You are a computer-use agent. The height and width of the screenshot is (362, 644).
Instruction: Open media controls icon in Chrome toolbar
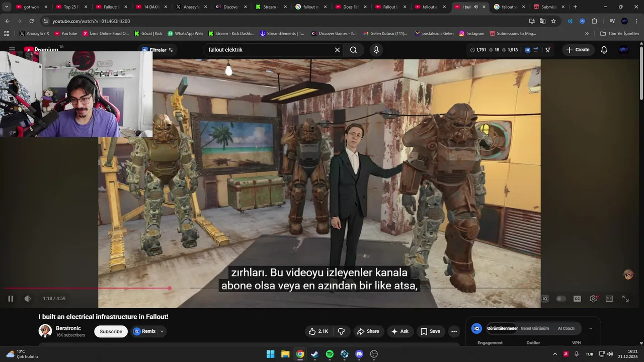(x=612, y=21)
